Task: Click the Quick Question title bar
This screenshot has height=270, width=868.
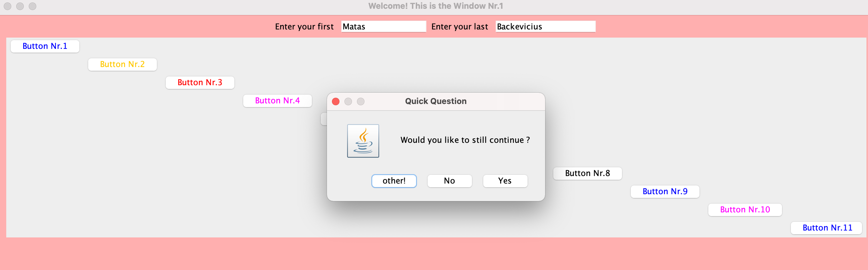Action: click(436, 101)
